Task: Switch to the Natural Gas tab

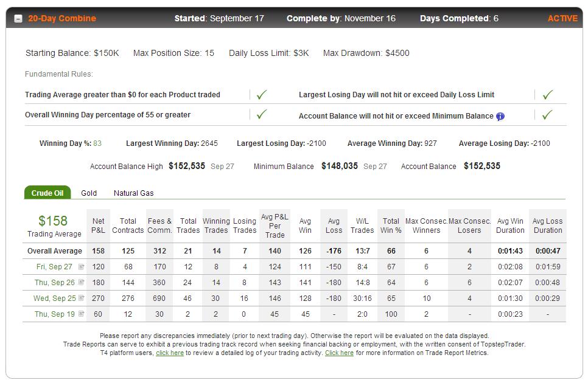Action: [x=133, y=193]
